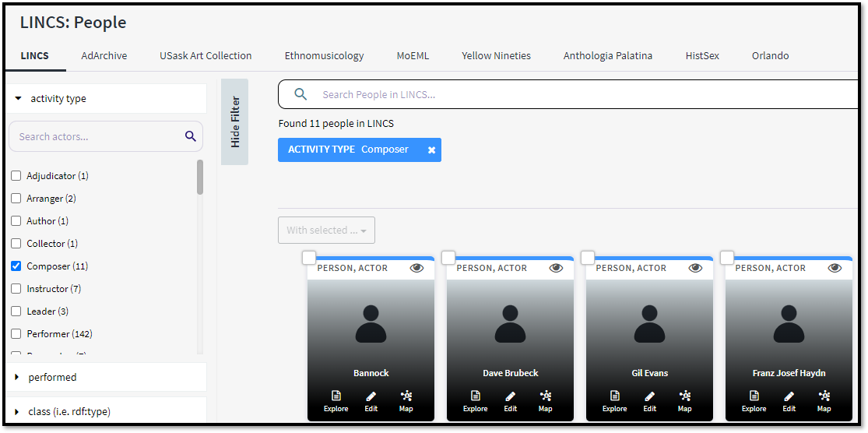
Task: Open Map icon on Gil Evans card
Action: tap(684, 396)
